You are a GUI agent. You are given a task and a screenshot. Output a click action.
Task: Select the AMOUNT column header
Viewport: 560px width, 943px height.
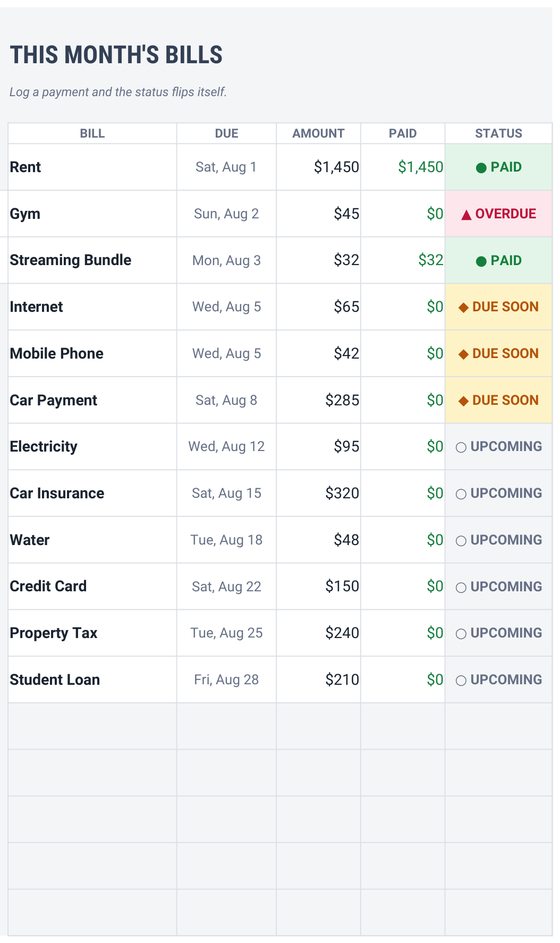click(x=319, y=133)
